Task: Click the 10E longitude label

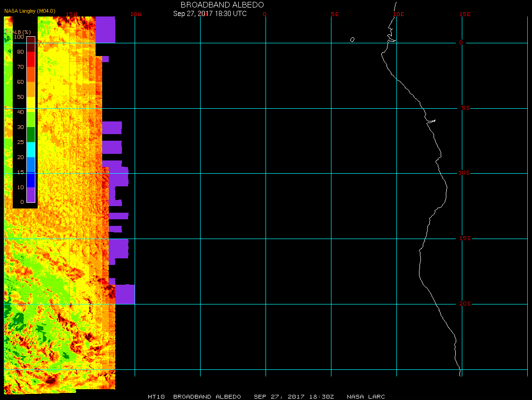Action: click(399, 14)
